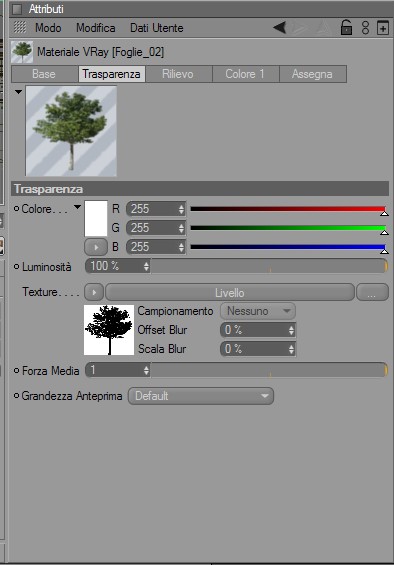Open the Dati Utente menu
The height and width of the screenshot is (565, 394).
[x=156, y=28]
